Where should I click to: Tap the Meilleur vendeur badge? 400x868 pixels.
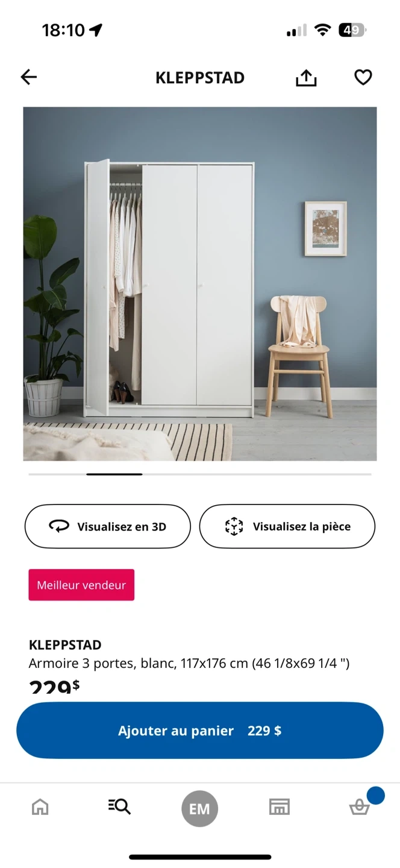coord(81,585)
